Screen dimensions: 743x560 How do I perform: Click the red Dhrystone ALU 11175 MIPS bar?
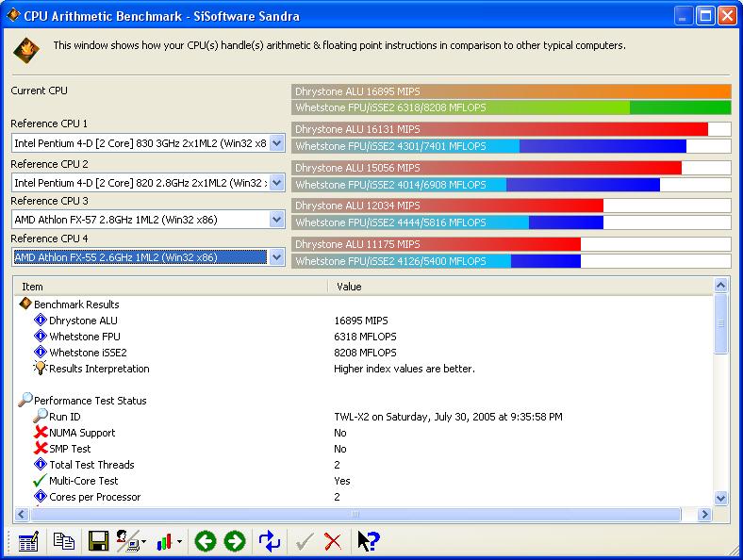point(511,244)
